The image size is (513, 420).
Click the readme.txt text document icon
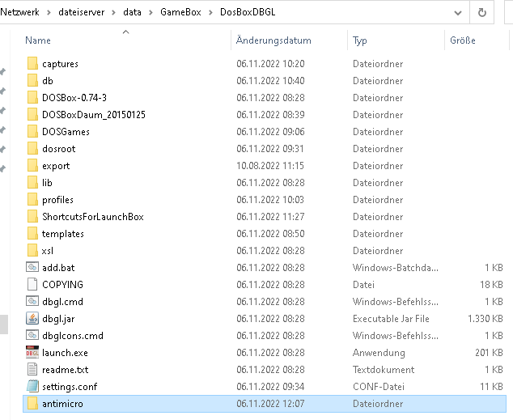(32, 369)
